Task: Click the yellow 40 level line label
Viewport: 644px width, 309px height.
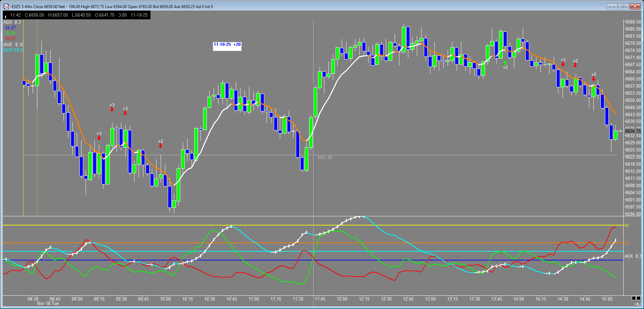Action: click(627, 225)
